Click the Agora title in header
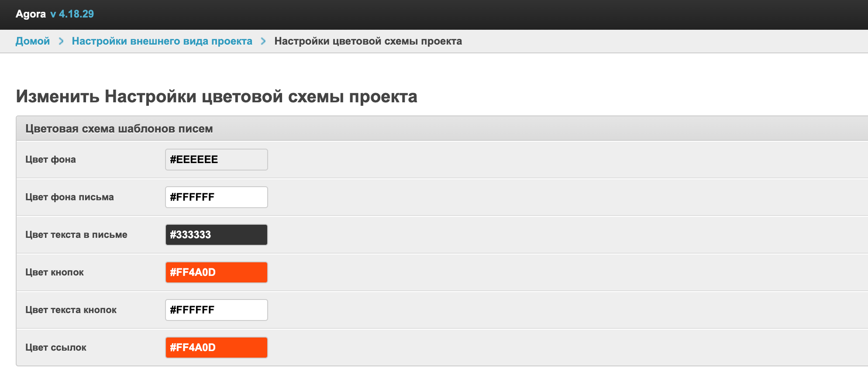Image resolution: width=868 pixels, height=369 pixels. coord(31,14)
